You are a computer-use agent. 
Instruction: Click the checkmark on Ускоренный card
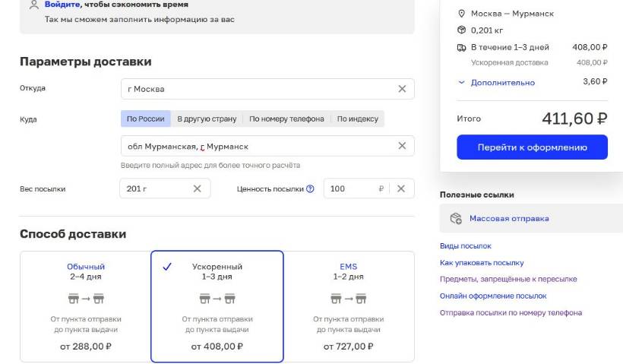167,267
